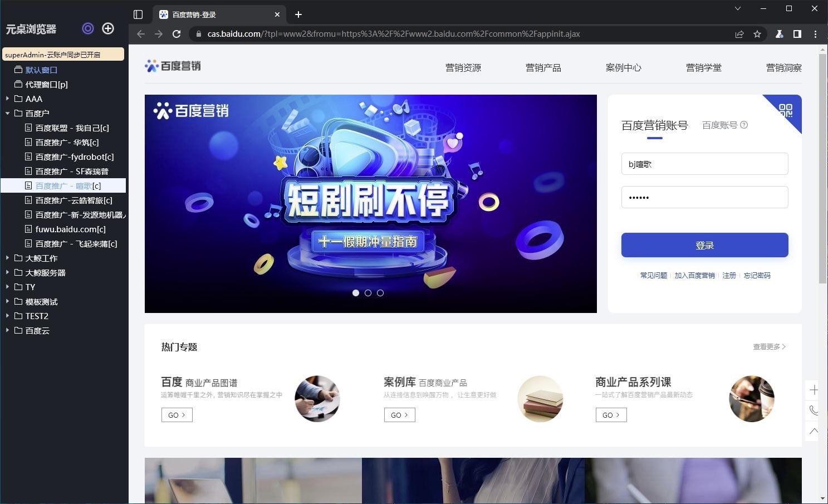Expand the TEST2 folder
The width and height of the screenshot is (828, 504).
pos(7,316)
